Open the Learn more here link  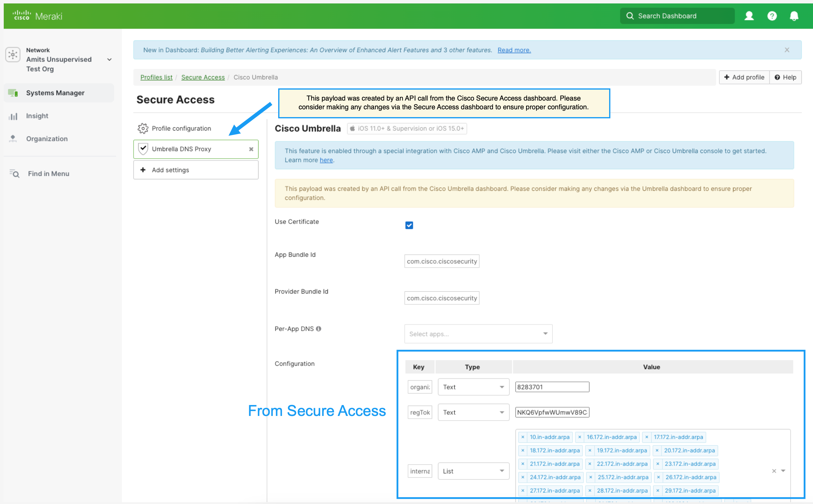tap(326, 160)
